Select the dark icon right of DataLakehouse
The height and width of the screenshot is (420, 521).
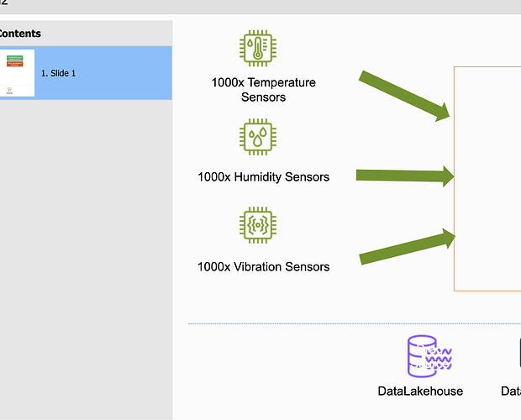tap(516, 356)
